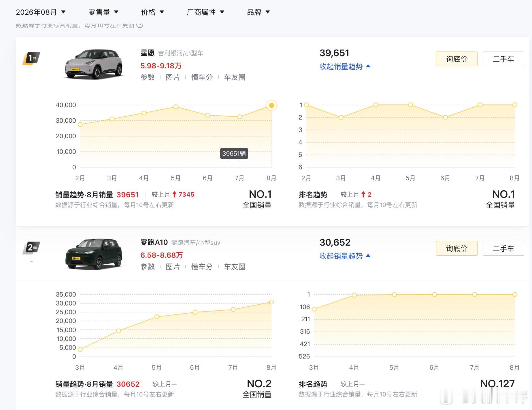
Task: Click NO.2 全国销量 label
Action: (x=257, y=388)
